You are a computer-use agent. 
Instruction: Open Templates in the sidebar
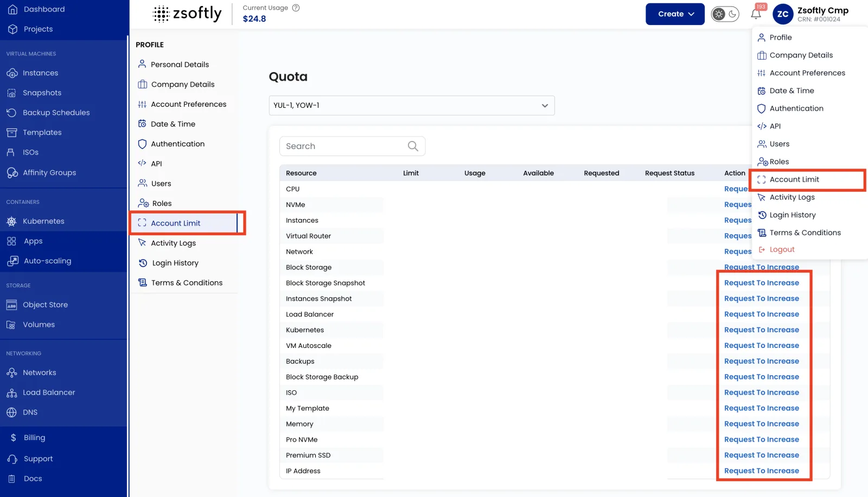(34, 132)
